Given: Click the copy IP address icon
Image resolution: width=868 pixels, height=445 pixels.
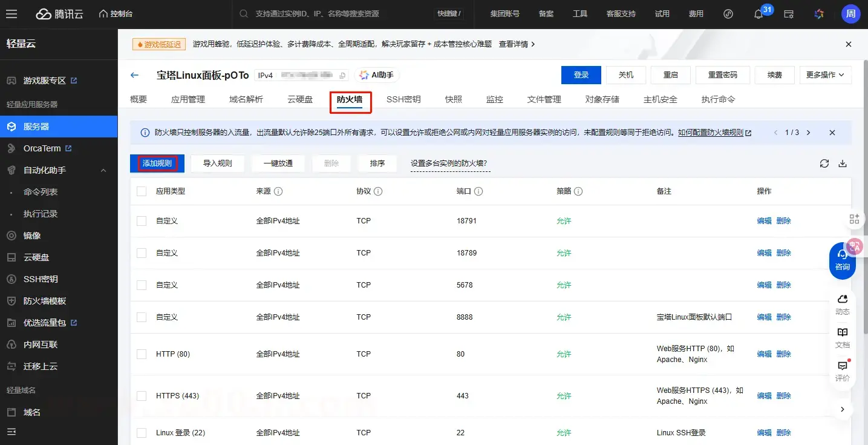Looking at the screenshot, I should click(342, 76).
